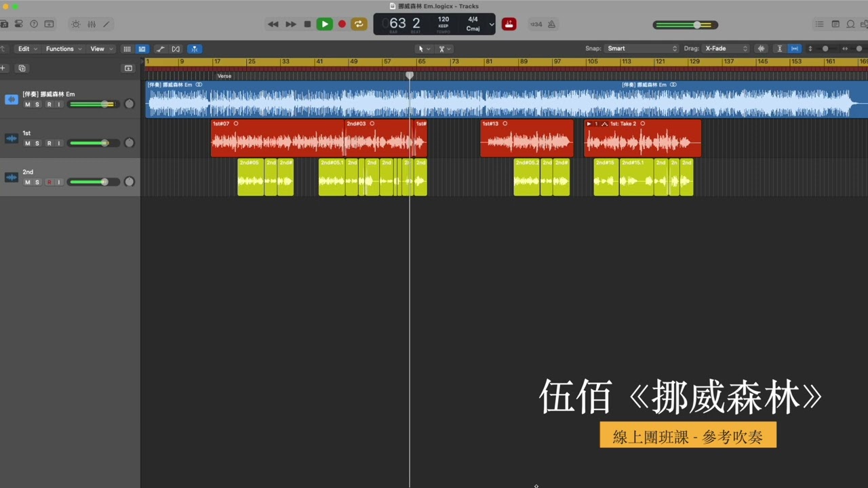
Task: Disable record-enable R on 2nd track
Action: (x=49, y=182)
